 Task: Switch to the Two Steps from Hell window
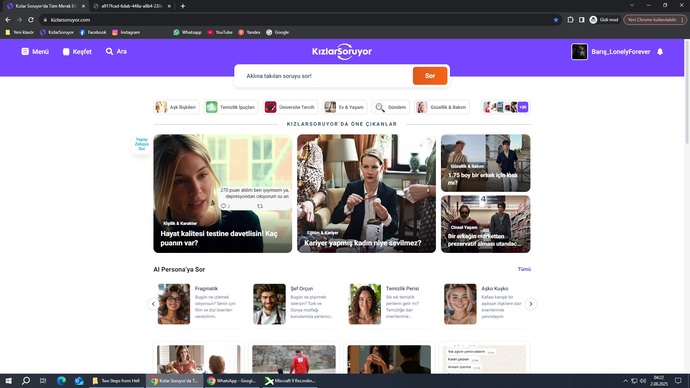(x=116, y=381)
